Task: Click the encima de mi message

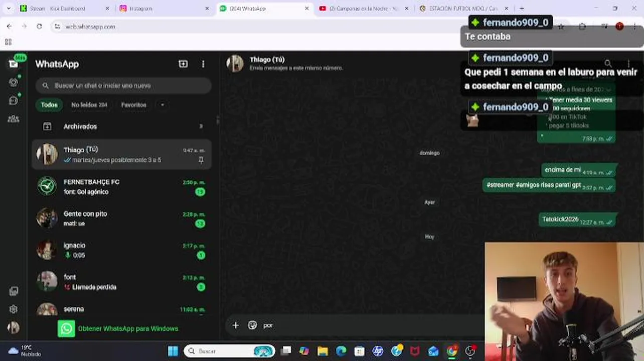Action: (x=578, y=170)
